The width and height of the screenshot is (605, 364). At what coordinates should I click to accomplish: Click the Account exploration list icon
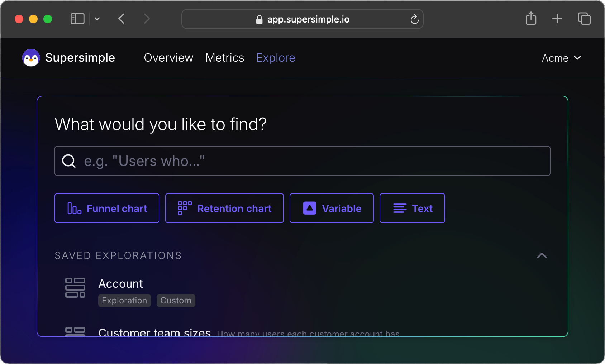point(75,288)
